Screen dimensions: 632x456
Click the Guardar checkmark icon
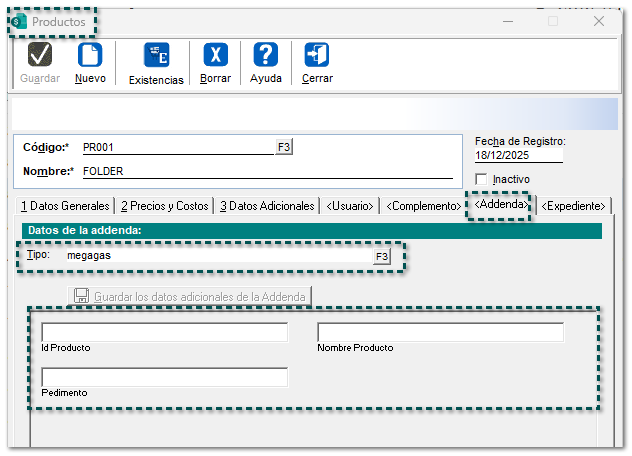point(40,55)
